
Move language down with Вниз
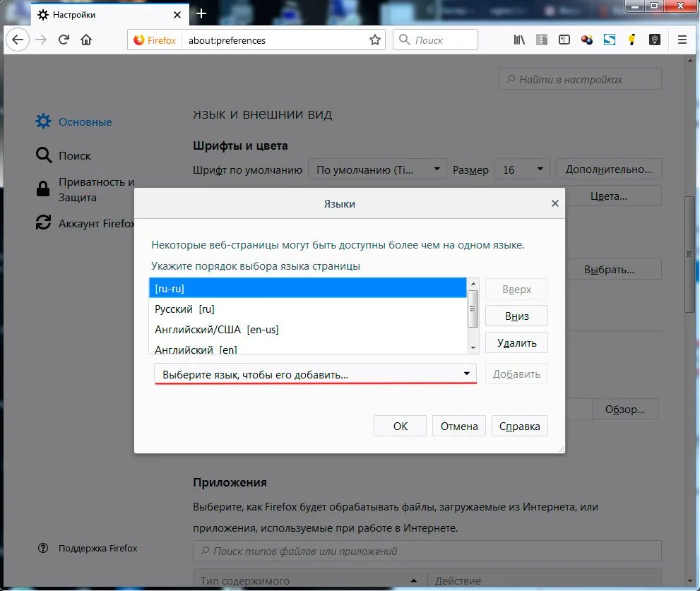(516, 316)
